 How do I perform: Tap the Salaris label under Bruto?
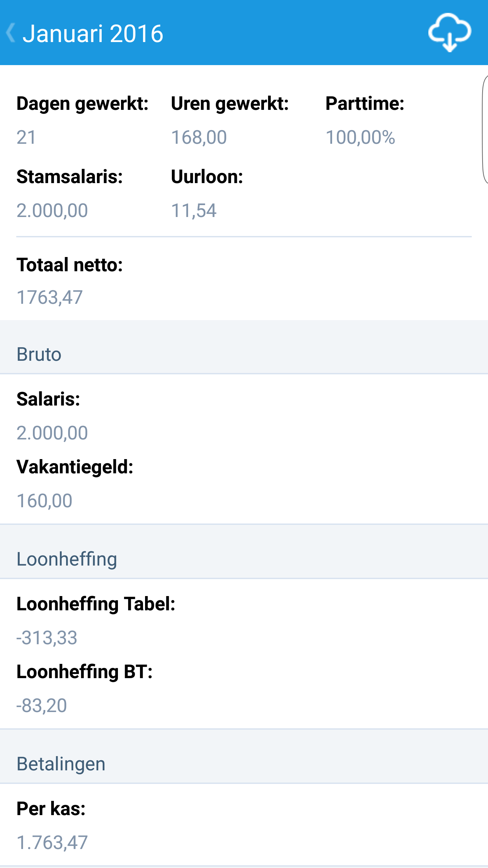[x=48, y=399]
